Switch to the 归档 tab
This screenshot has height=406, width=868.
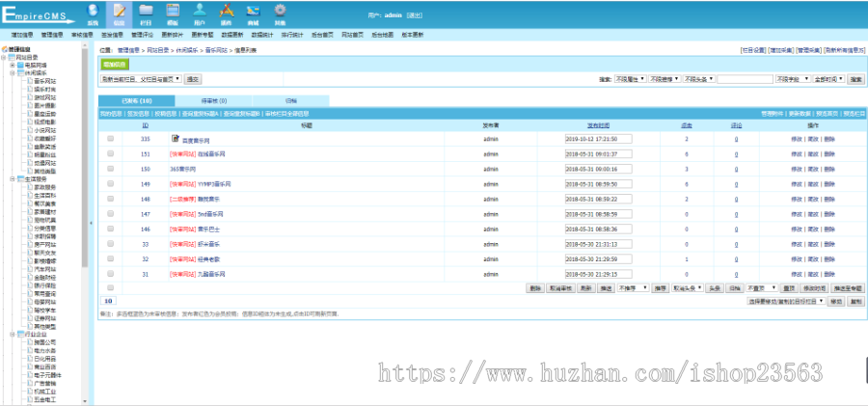coord(290,101)
